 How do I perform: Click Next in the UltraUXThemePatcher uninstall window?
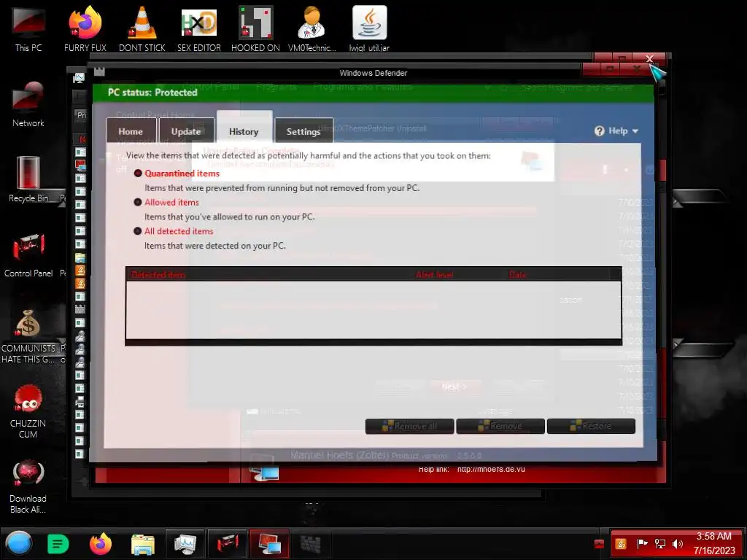click(454, 386)
